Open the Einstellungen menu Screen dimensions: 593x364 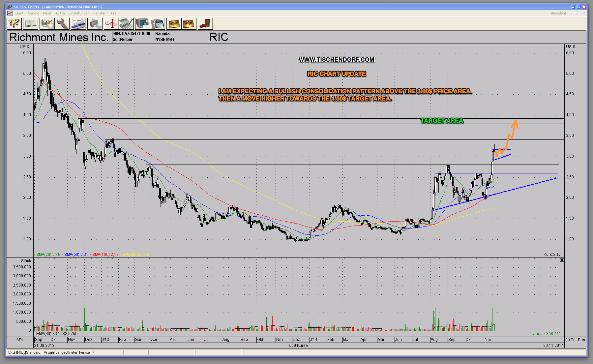tap(79, 13)
